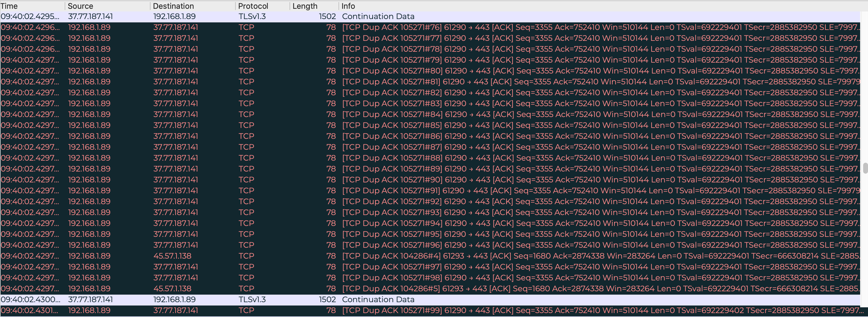The height and width of the screenshot is (317, 868).
Task: Click the vertical scrollbar thumb of packet list
Action: point(865,168)
